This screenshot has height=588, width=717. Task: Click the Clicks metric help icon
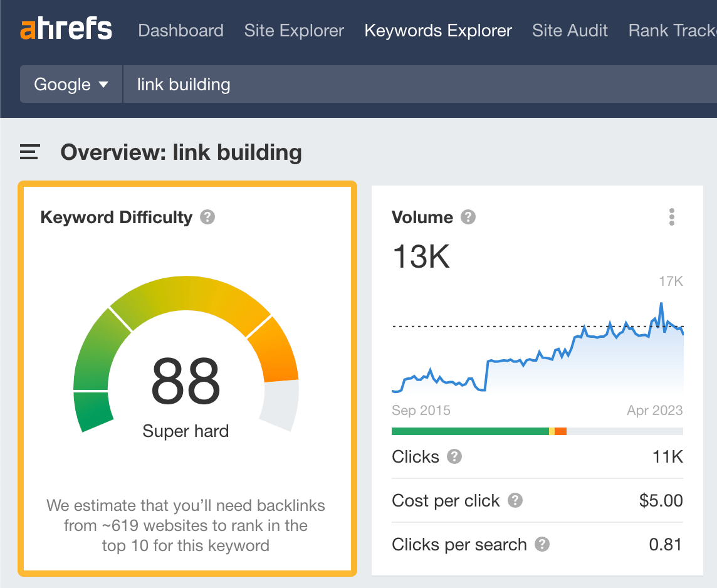tap(456, 457)
